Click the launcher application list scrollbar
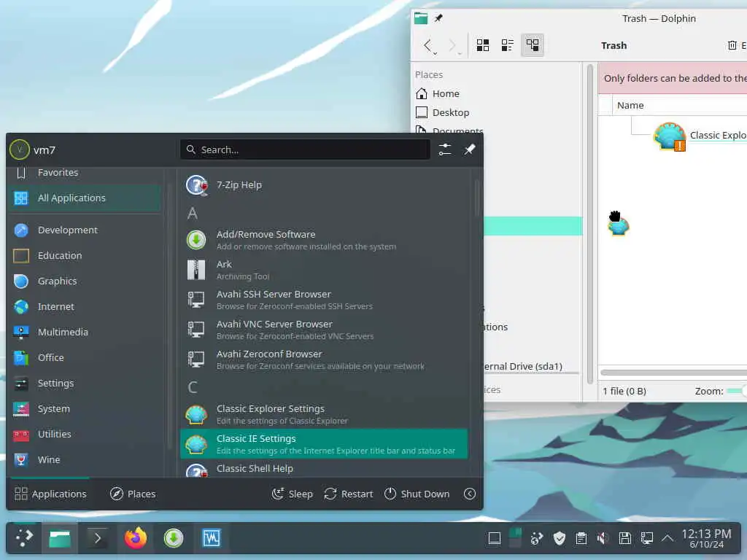 477,198
